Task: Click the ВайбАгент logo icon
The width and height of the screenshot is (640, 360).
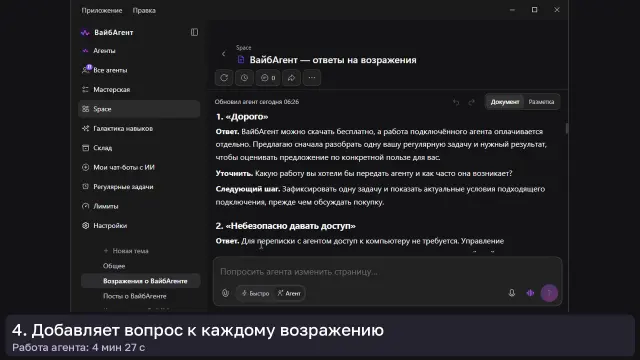Action: coord(85,33)
